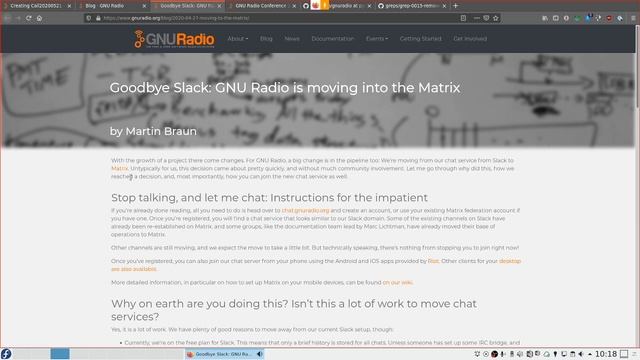640x360 pixels.
Task: Bookmark this page with the star icon
Action: (x=496, y=18)
